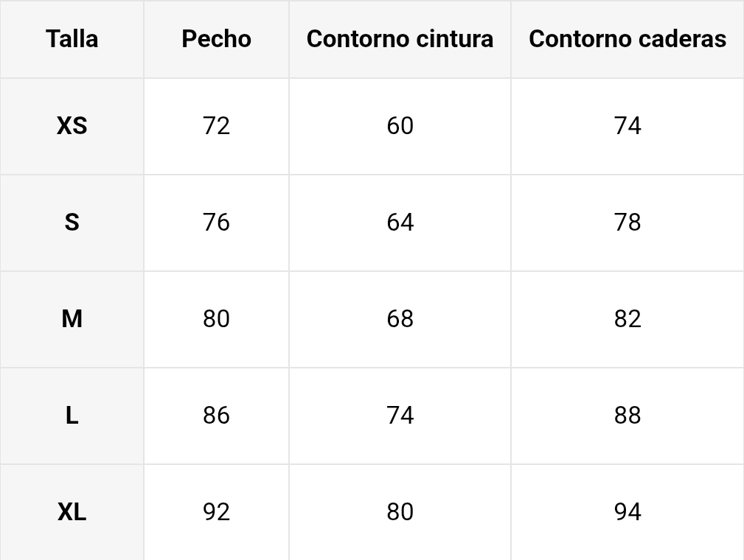Click the XS Pecho value 72
Viewport: 744px width, 560px height.
click(216, 126)
